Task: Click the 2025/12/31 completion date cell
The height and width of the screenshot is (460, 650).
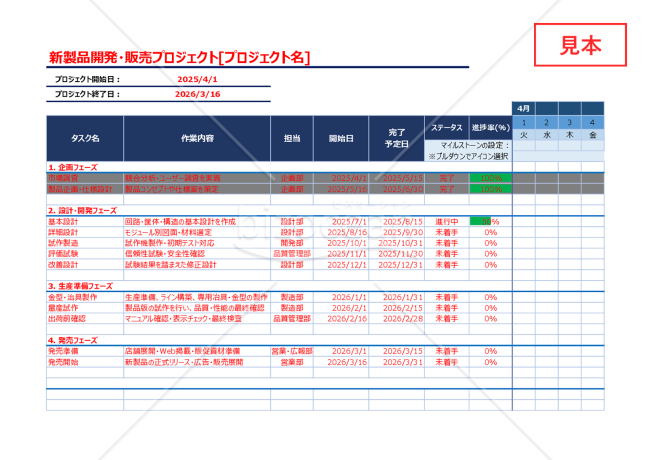Action: tap(396, 265)
